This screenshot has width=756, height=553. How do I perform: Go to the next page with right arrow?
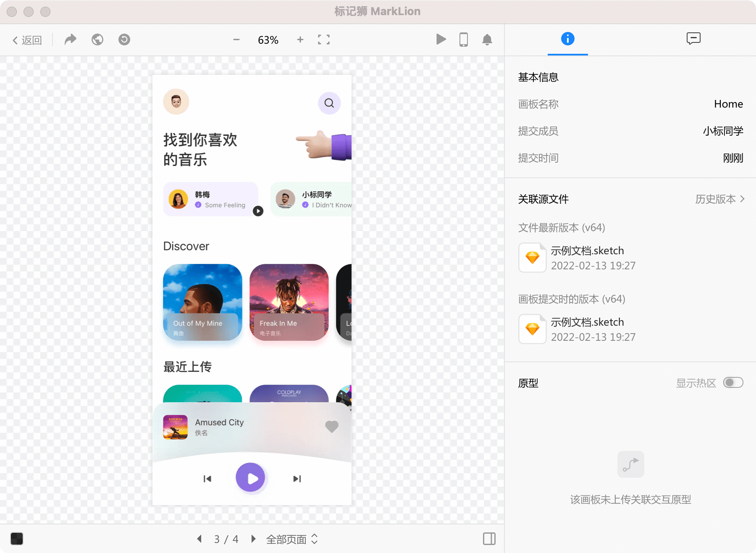[253, 539]
